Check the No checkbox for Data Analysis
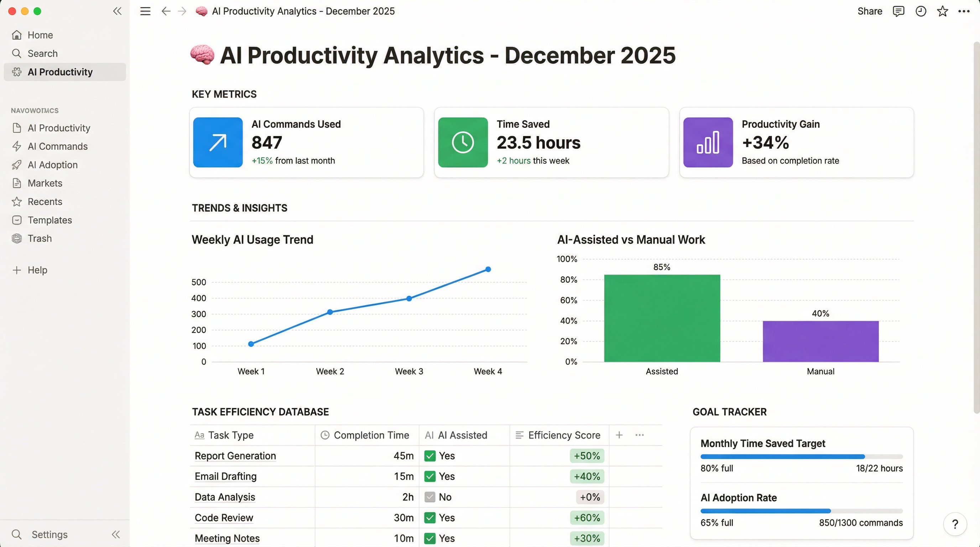 click(430, 497)
